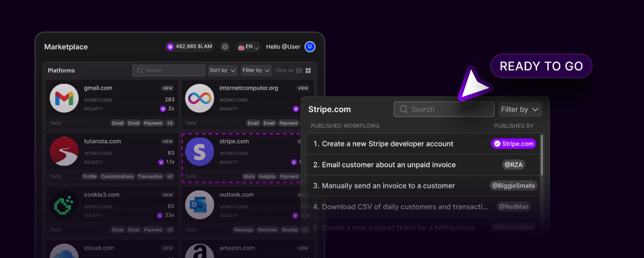Viewport: 644px width, 258px height.
Task: Click Stats tag on stripe.com card
Action: pos(249,177)
